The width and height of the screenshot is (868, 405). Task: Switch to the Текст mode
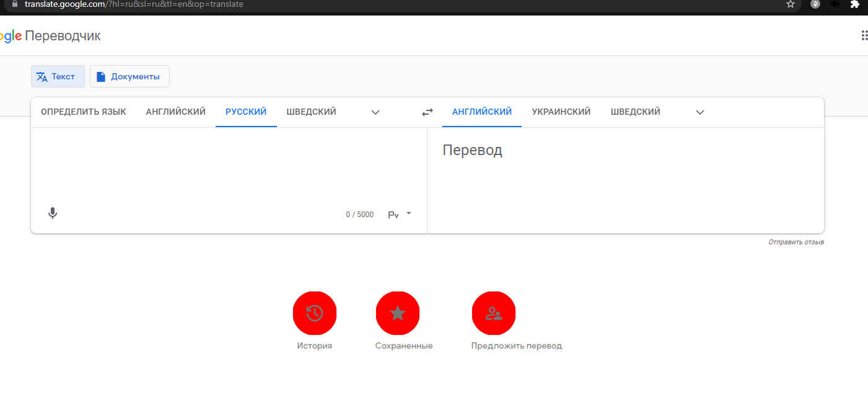(x=58, y=76)
